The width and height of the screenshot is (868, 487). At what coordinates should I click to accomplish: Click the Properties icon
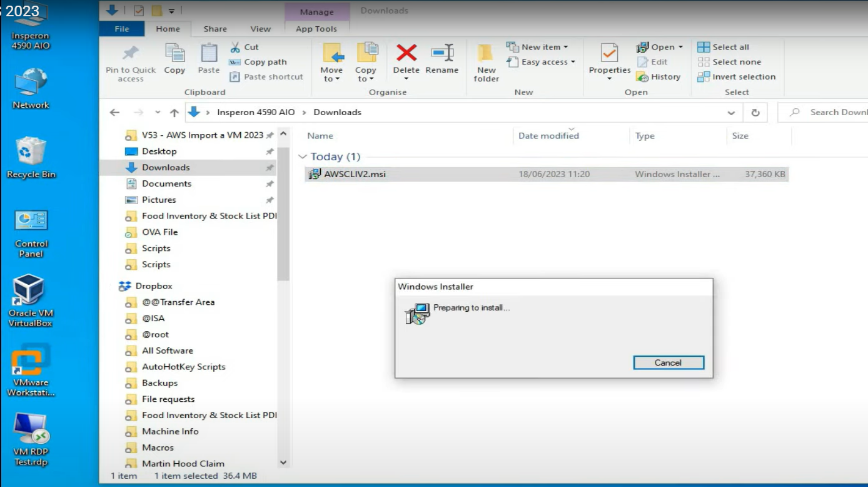(x=609, y=53)
